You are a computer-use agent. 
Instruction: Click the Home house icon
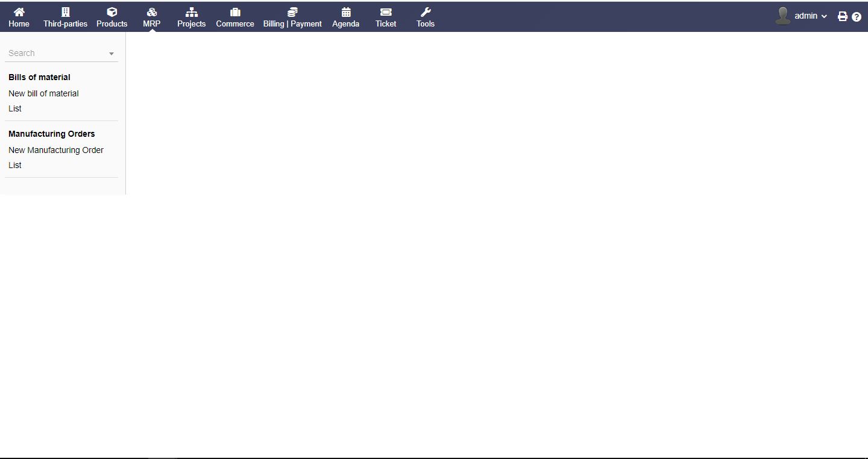tap(19, 12)
